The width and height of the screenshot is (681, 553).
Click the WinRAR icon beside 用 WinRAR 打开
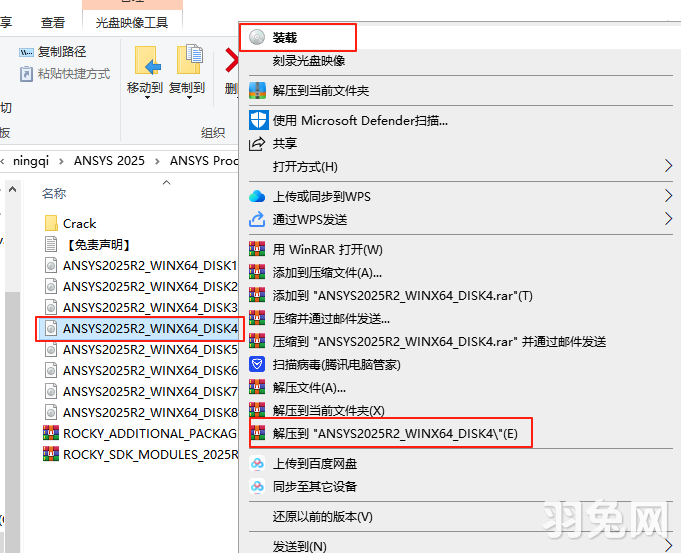click(x=257, y=249)
